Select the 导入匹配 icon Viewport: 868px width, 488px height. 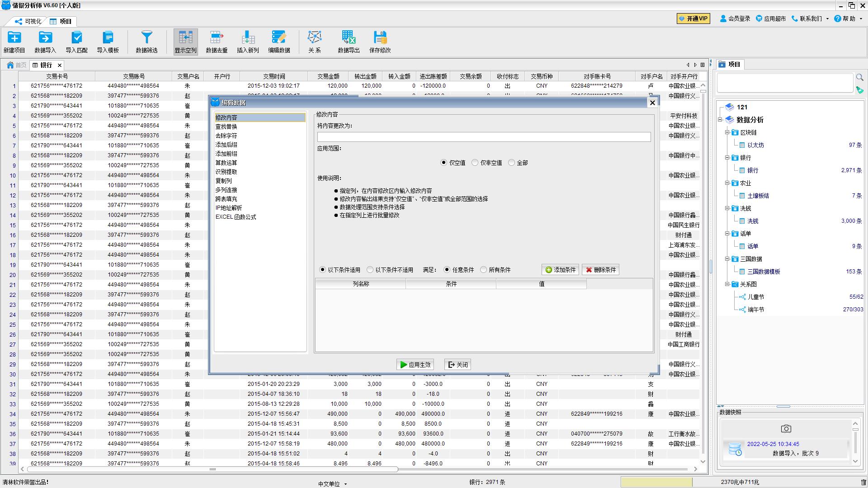(76, 42)
